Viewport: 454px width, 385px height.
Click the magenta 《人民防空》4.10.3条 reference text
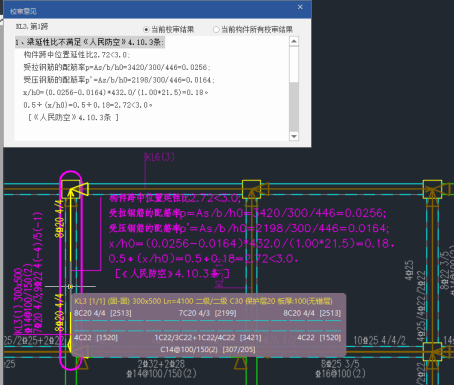[172, 274]
